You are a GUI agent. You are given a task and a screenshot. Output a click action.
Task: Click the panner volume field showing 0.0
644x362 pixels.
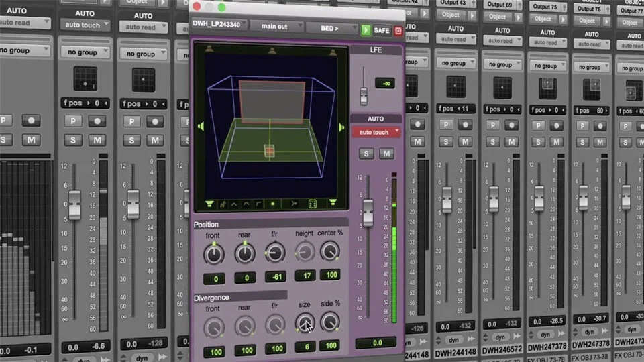coord(376,343)
